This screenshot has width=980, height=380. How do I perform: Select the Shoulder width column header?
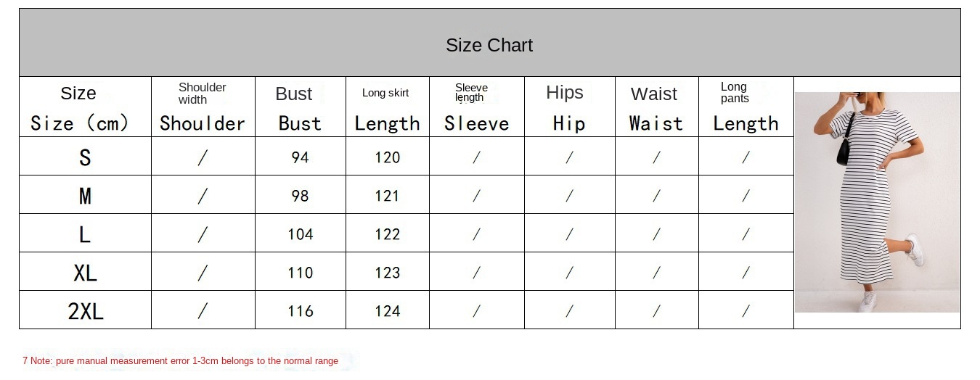click(203, 107)
